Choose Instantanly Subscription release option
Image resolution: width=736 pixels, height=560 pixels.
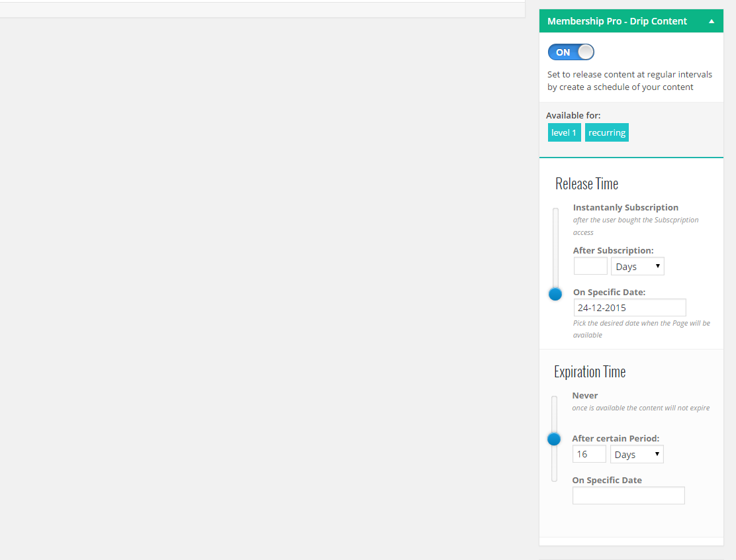625,207
